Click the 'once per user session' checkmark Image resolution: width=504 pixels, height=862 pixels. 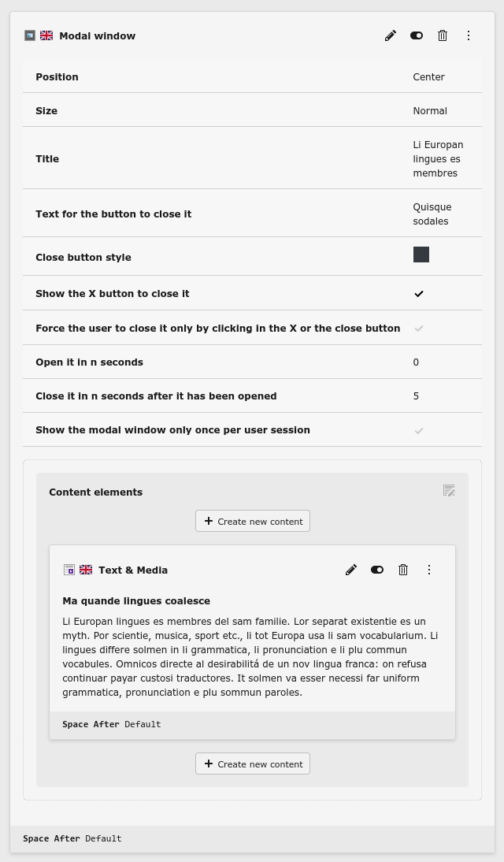[x=419, y=430]
